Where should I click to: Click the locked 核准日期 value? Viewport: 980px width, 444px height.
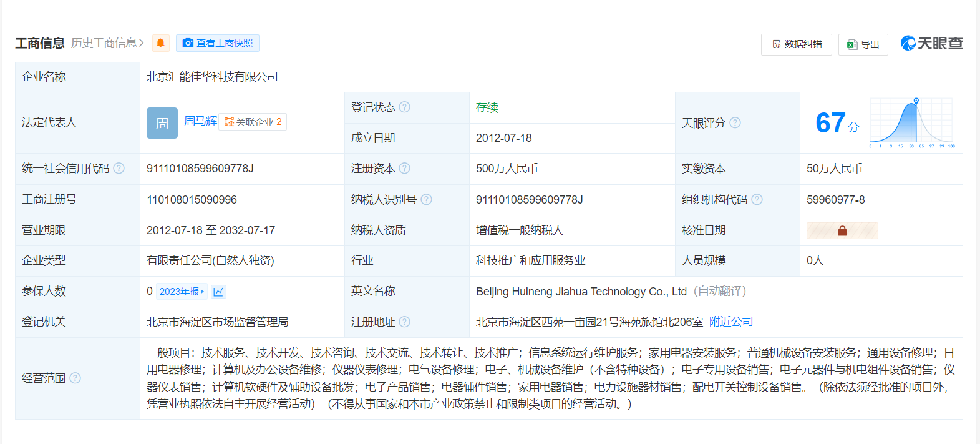tap(842, 230)
